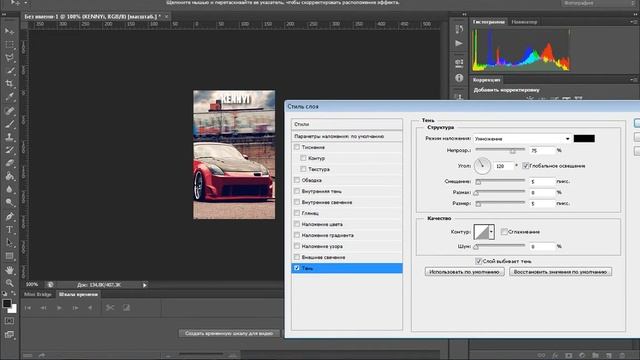This screenshot has width=640, height=360.
Task: Enable the Наложение градиента checkbox
Action: [x=297, y=235]
